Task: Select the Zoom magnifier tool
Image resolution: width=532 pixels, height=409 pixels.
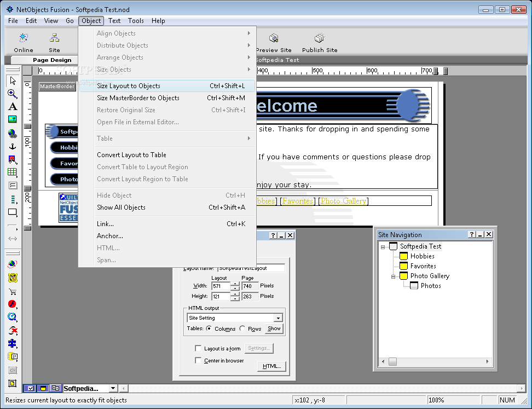Action: click(x=13, y=94)
